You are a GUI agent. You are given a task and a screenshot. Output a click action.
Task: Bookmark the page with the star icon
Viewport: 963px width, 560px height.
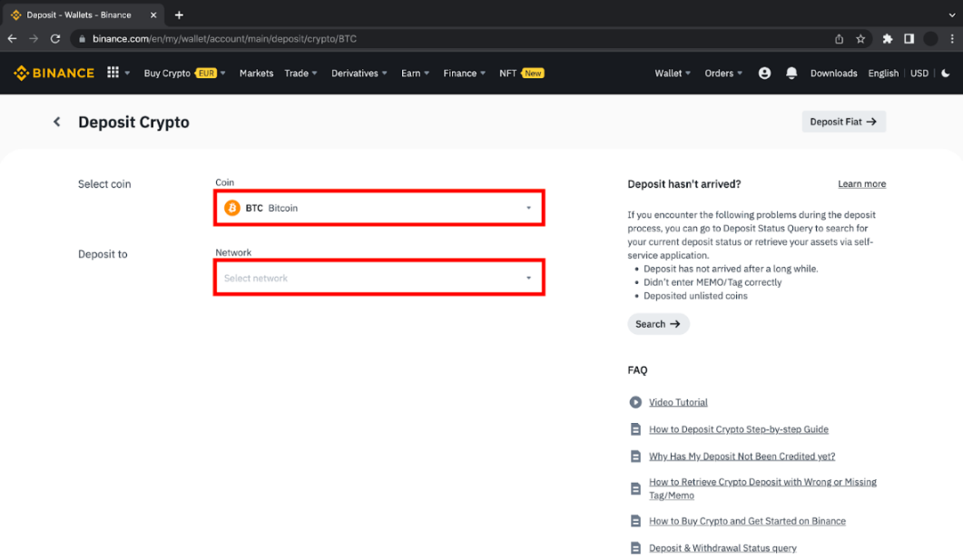(860, 39)
